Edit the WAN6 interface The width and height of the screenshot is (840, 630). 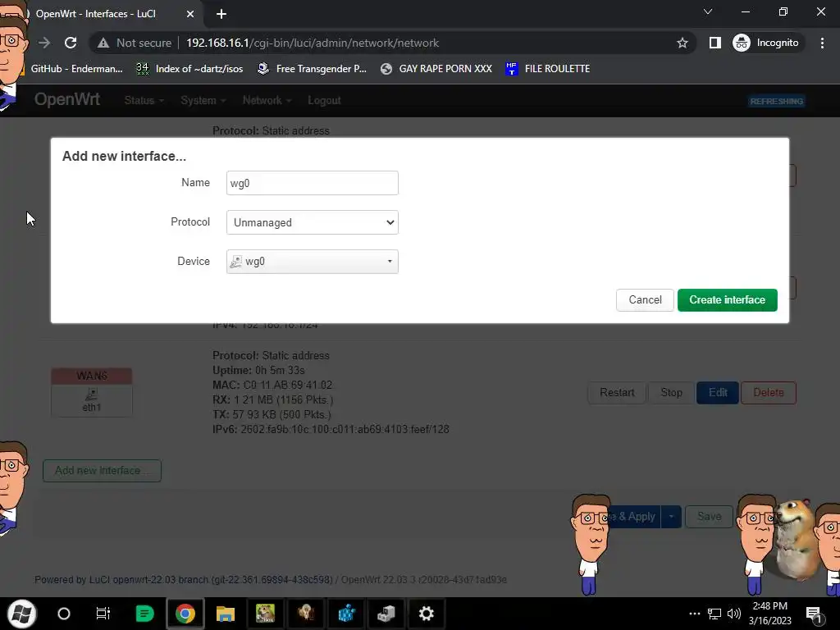[x=718, y=393]
